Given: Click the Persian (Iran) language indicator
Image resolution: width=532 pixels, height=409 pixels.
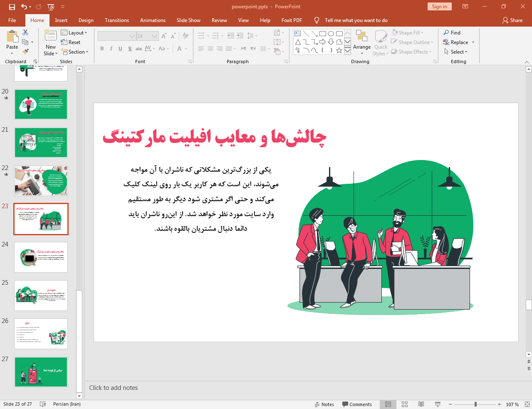Looking at the screenshot, I should coord(67,404).
